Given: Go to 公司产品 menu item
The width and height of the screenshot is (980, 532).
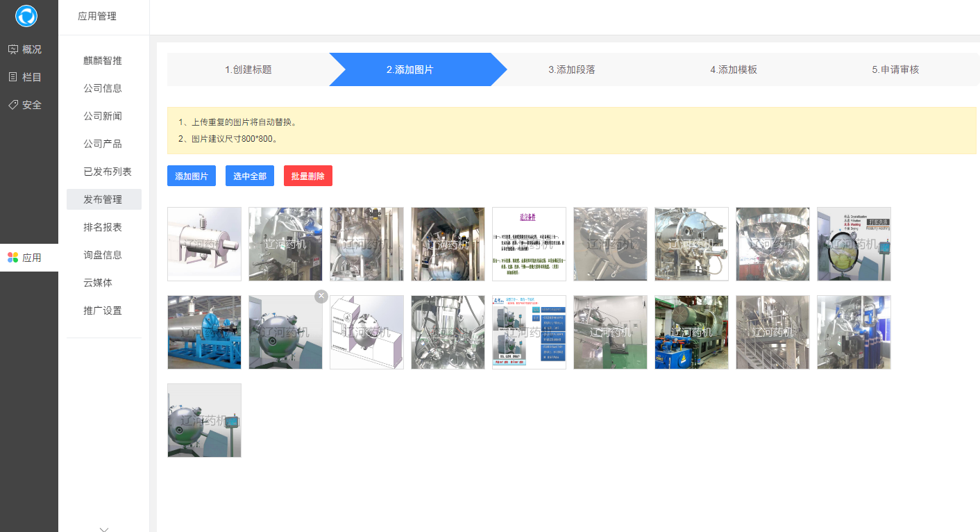Looking at the screenshot, I should click(103, 144).
